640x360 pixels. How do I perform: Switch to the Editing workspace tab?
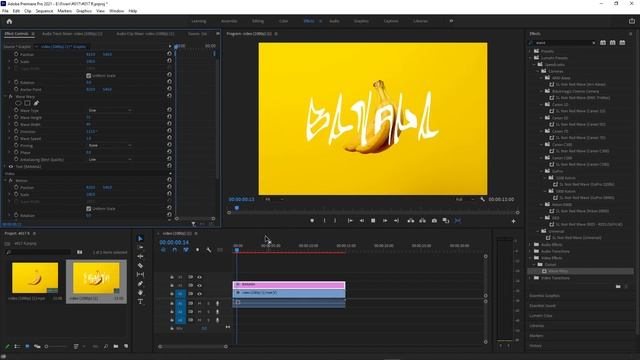[x=258, y=21]
